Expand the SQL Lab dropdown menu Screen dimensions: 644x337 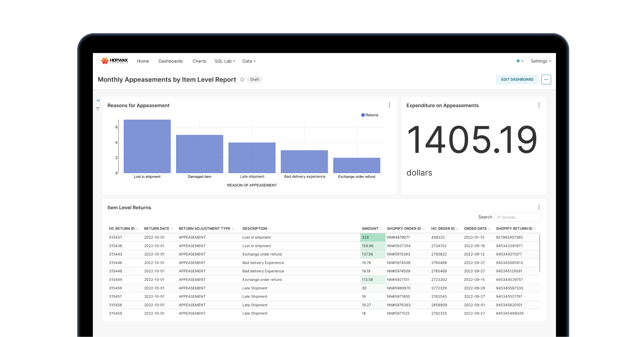coord(224,61)
